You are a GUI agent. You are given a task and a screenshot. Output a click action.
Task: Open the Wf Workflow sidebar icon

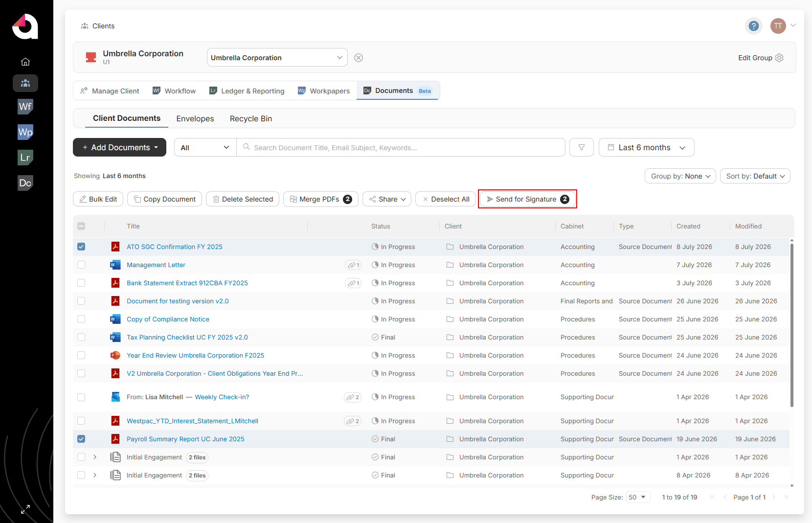25,107
